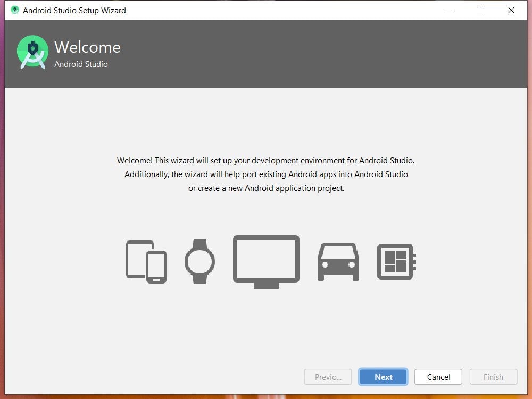Click the "Welcome" heading text

(x=88, y=47)
